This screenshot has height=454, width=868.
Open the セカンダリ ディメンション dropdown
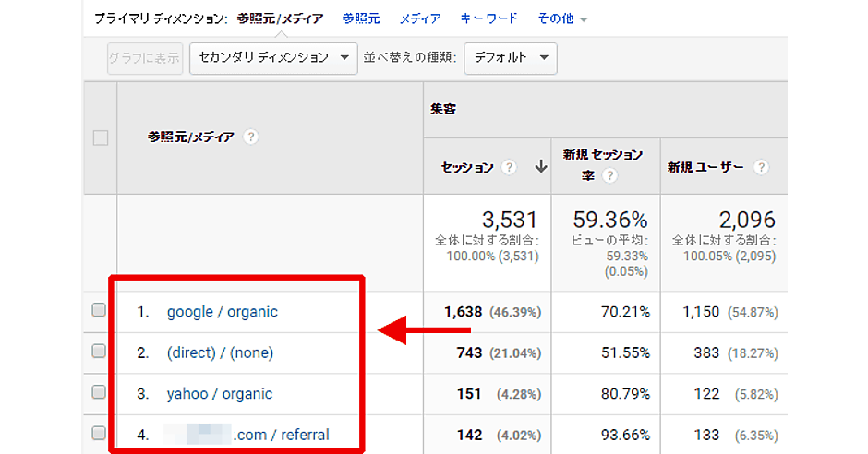coord(273,57)
